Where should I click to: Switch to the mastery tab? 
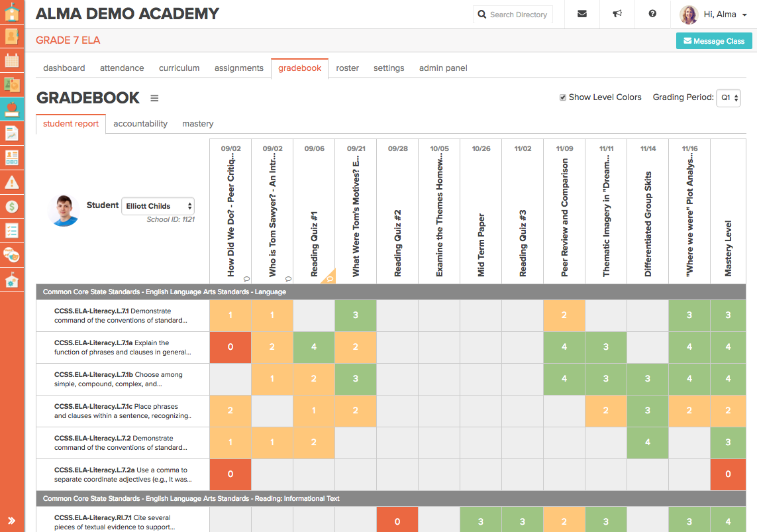click(198, 123)
